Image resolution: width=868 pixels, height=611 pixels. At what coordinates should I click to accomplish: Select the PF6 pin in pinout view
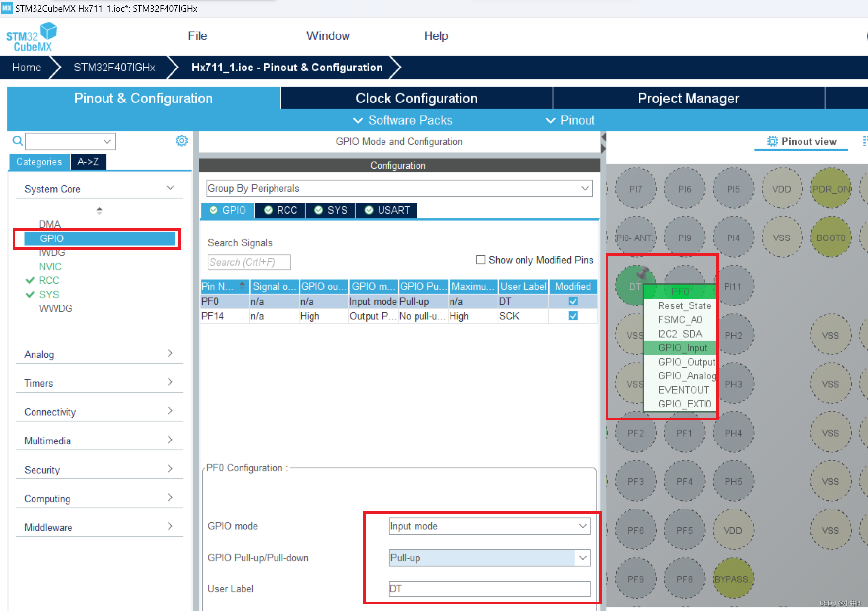point(636,531)
